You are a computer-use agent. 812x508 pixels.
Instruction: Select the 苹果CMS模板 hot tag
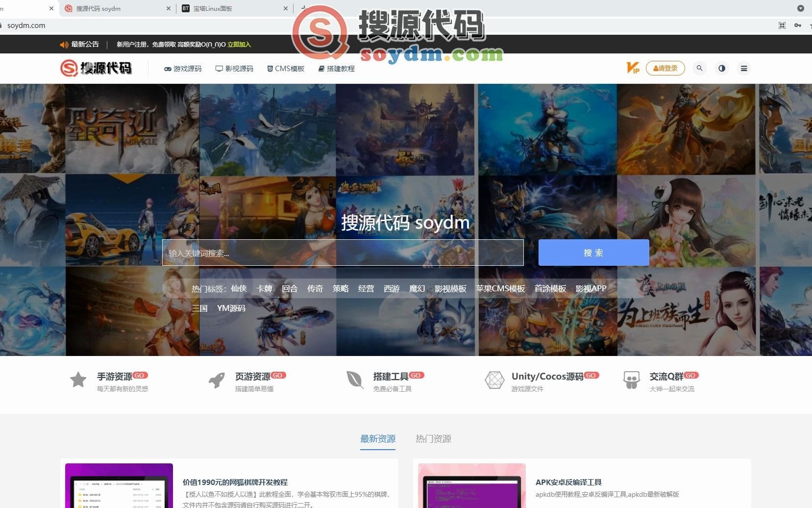[500, 288]
